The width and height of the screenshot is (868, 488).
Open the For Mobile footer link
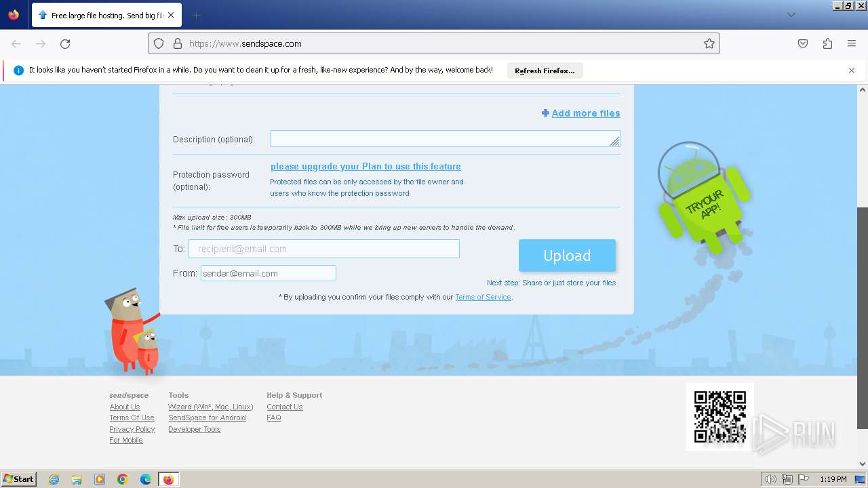(126, 440)
